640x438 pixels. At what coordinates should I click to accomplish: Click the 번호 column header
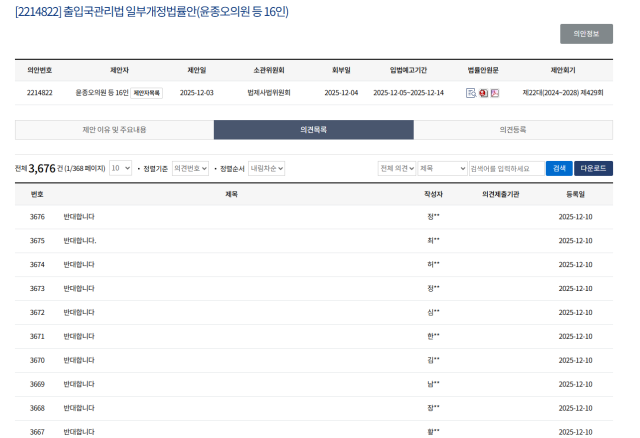tap(37, 194)
